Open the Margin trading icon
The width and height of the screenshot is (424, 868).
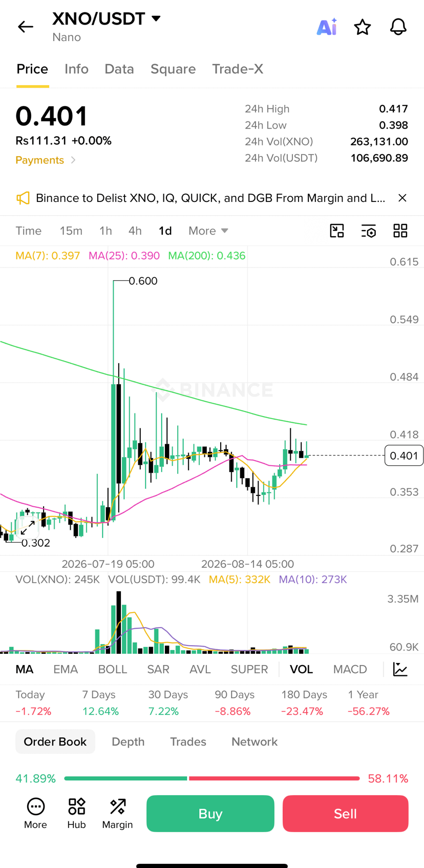coord(117,813)
